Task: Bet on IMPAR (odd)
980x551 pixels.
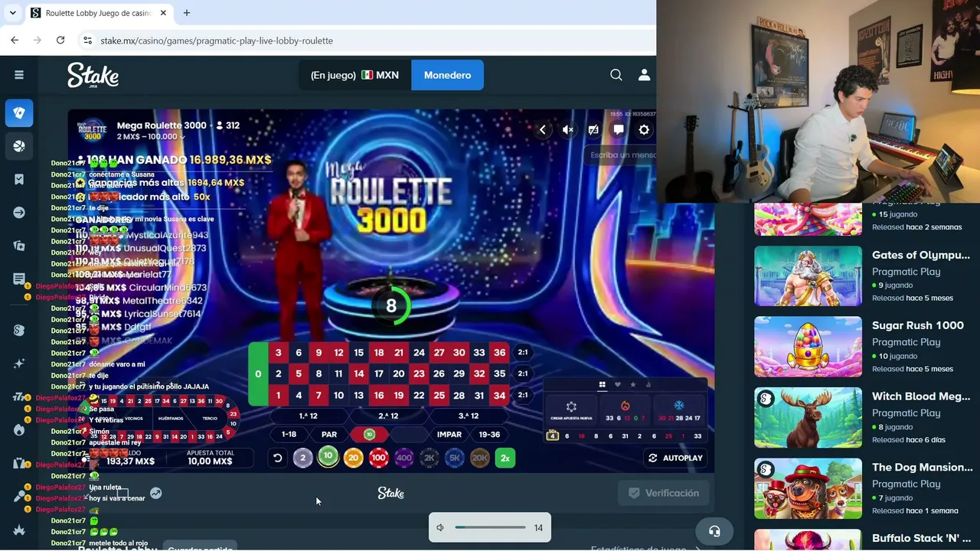Action: [x=449, y=435]
